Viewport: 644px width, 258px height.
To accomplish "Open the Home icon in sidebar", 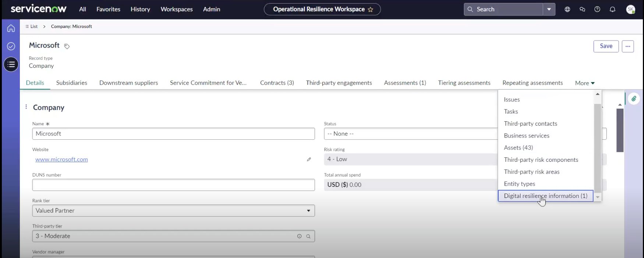I will click(11, 28).
